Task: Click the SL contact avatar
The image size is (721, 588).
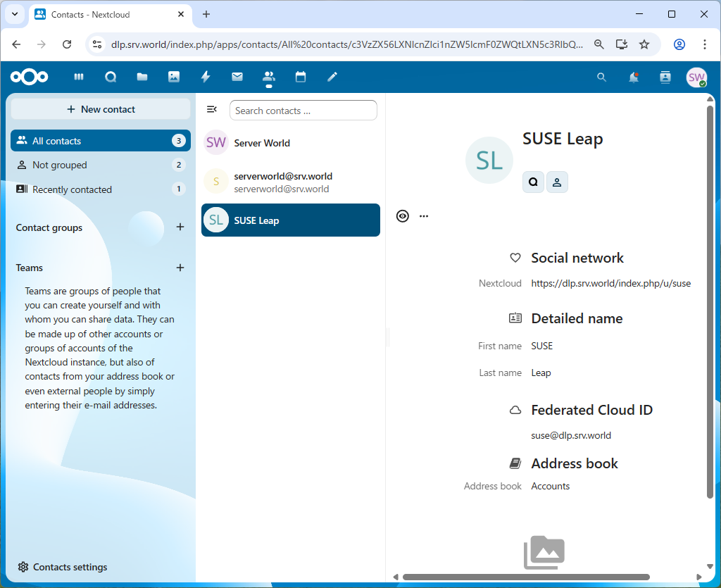Action: coord(489,161)
